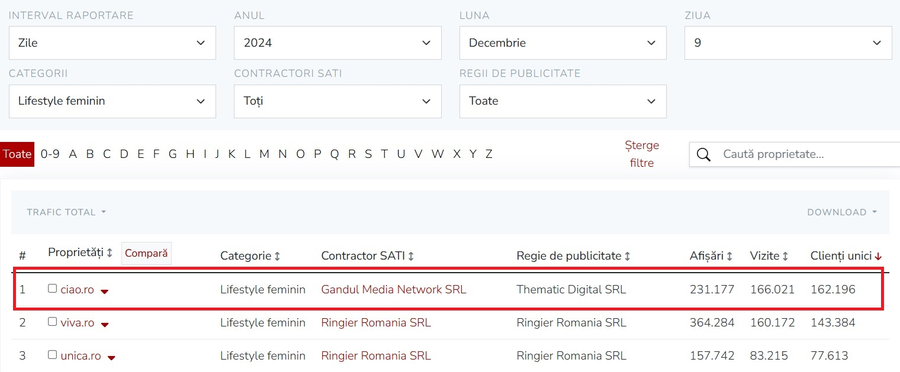Viewport: 900px width, 372px height.
Task: Select the Toate alphabet filter tab
Action: coord(17,154)
